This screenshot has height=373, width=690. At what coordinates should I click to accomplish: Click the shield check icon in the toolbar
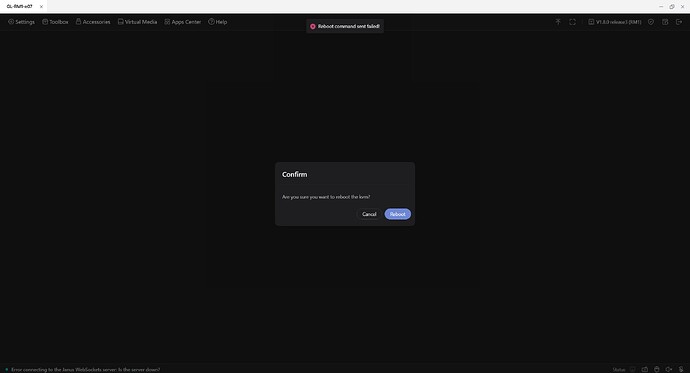pos(651,22)
